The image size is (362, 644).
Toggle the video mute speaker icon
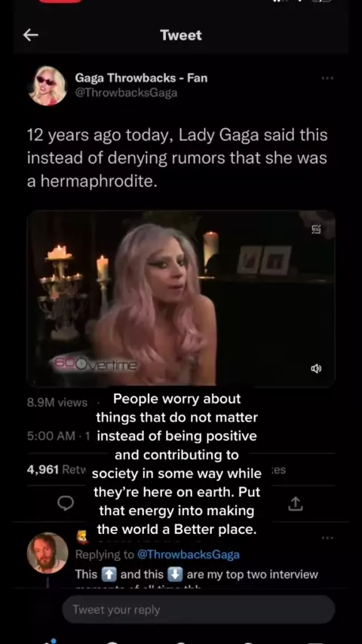(x=316, y=369)
